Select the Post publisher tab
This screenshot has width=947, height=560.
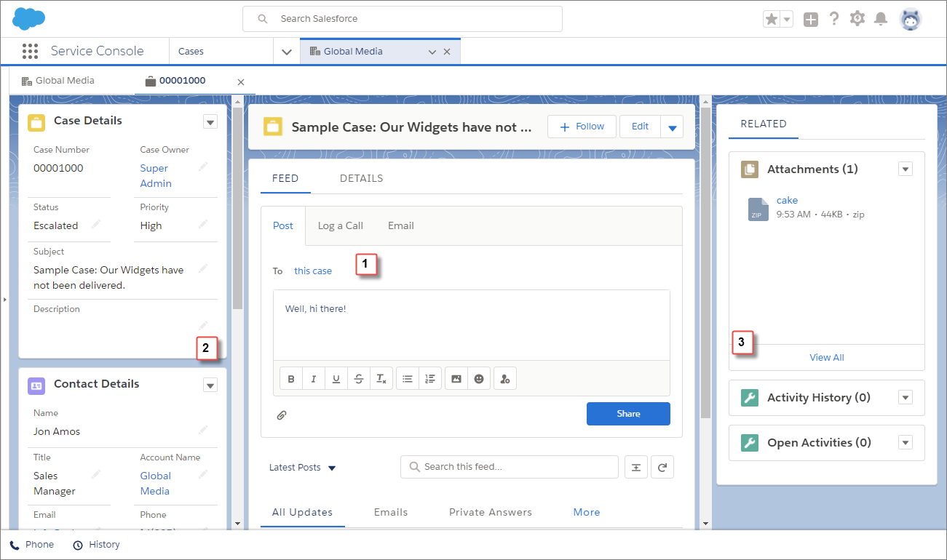283,225
